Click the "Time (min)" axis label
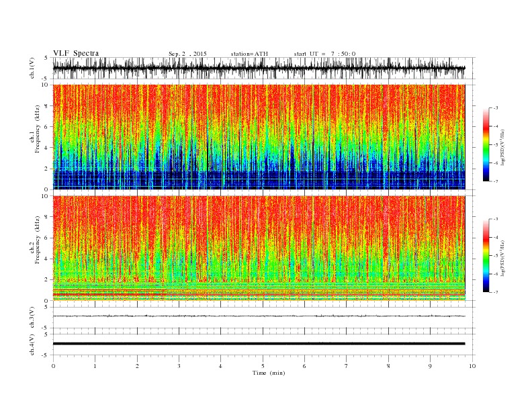The image size is (532, 411). click(269, 373)
